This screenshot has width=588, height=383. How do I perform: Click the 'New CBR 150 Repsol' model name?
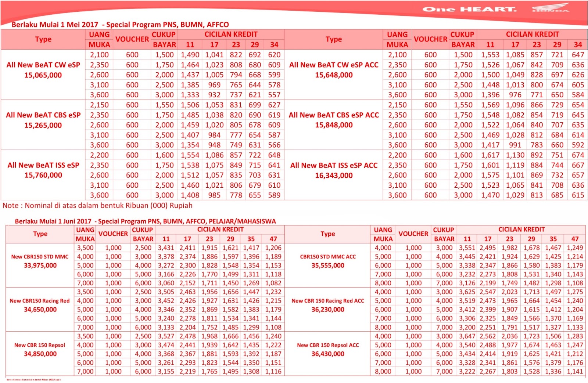[x=40, y=345]
